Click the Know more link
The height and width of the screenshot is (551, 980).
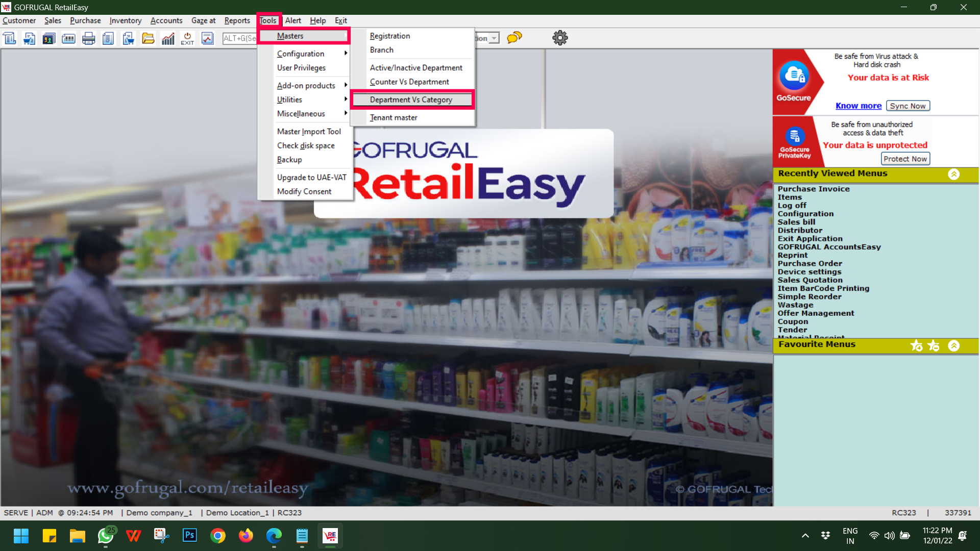point(858,106)
